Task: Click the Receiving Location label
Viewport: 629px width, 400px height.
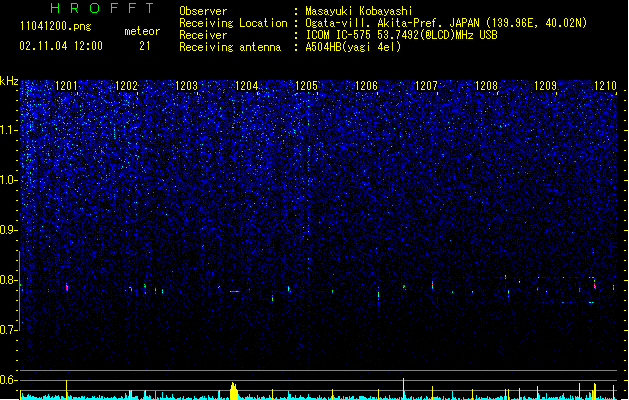Action: 233,23
